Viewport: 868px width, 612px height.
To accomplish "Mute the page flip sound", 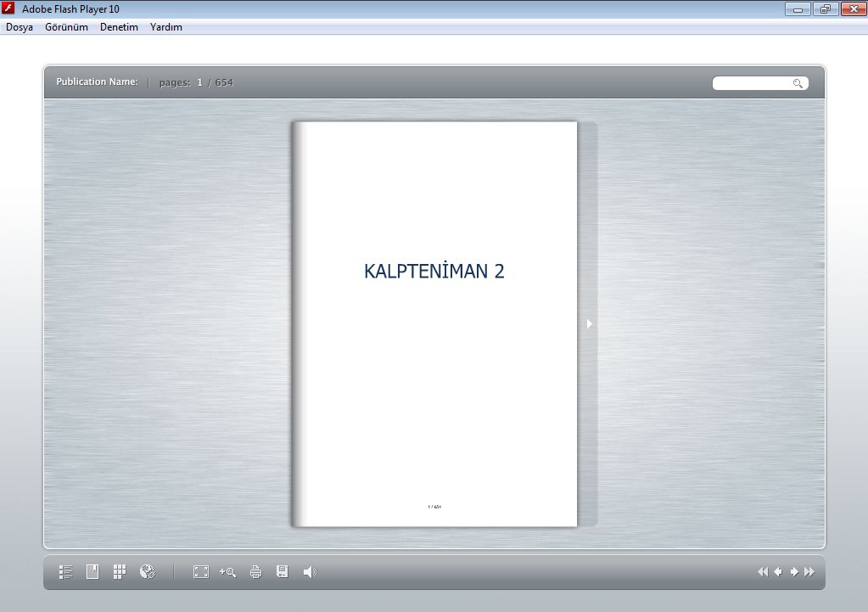I will [x=310, y=572].
